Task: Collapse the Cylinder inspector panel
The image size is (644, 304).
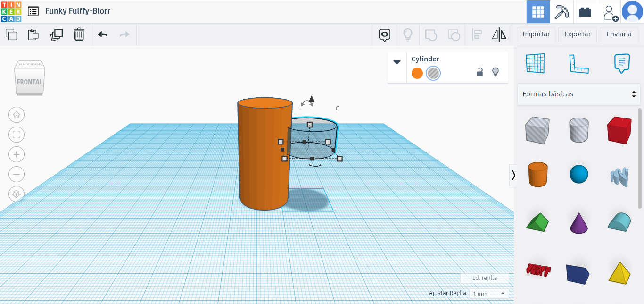Action: click(397, 62)
